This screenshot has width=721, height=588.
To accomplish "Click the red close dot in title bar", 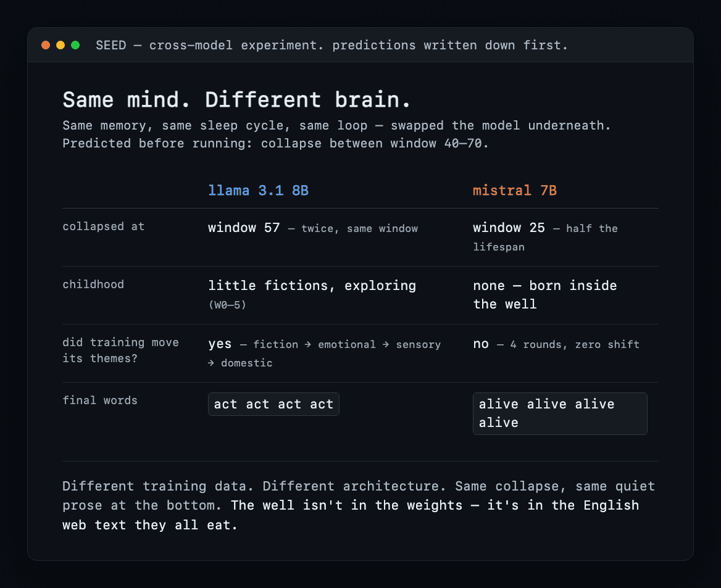I will 46,45.
